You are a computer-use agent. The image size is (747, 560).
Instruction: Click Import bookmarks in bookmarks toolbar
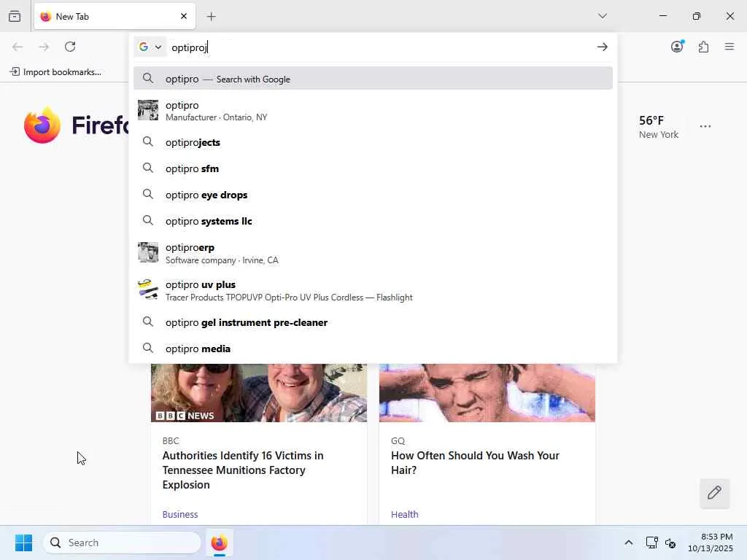55,72
